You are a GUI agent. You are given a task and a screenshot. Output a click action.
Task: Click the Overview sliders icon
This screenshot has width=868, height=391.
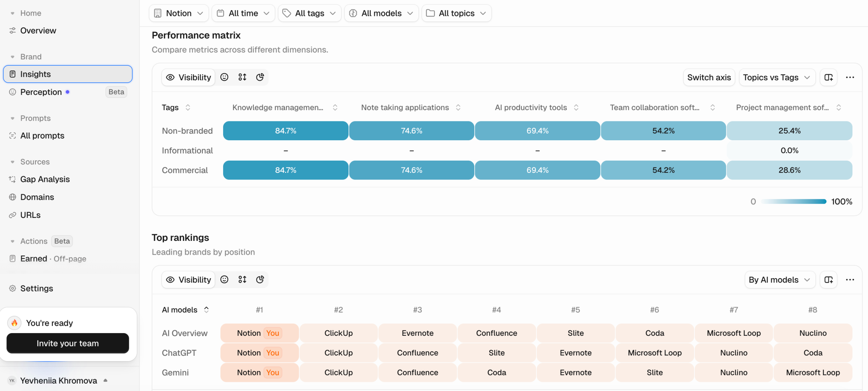tap(13, 30)
